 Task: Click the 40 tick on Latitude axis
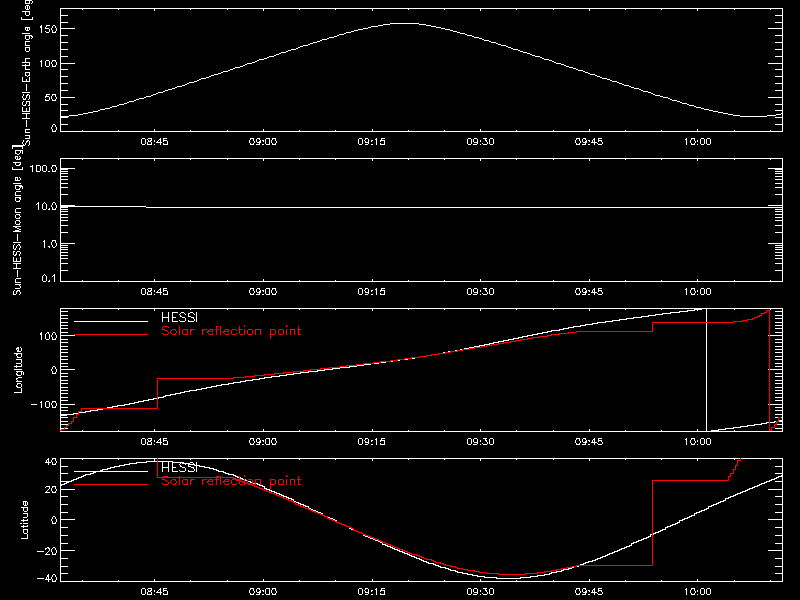click(x=52, y=462)
